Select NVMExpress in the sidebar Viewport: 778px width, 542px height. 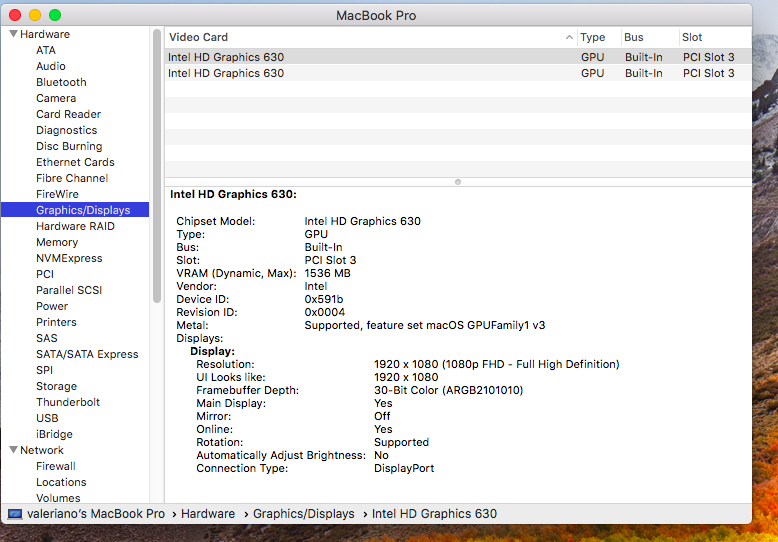tap(69, 258)
